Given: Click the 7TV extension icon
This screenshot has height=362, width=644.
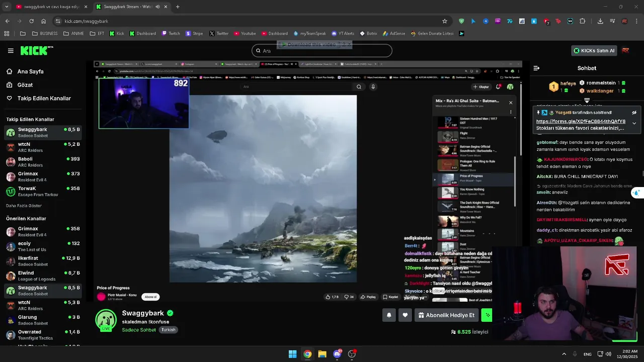Looking at the screenshot, I should 510,21.
